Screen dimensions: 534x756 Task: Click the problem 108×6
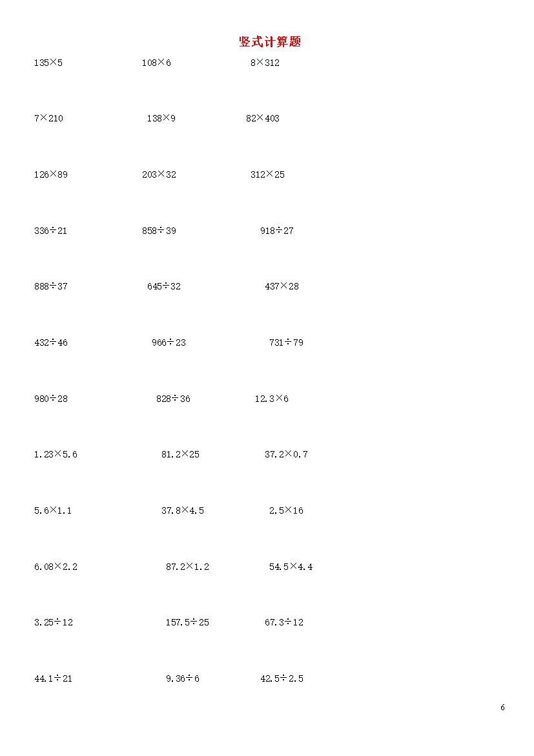(156, 63)
